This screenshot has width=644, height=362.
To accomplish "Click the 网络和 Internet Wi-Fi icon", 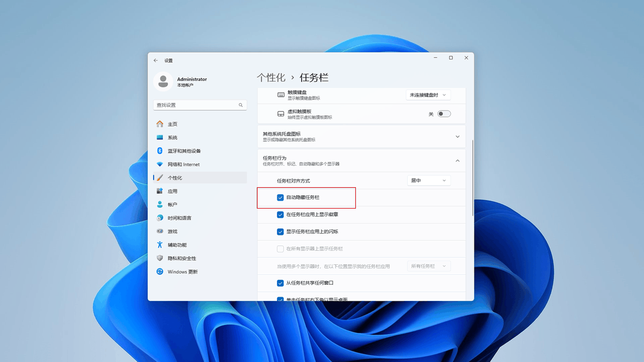I will [160, 164].
